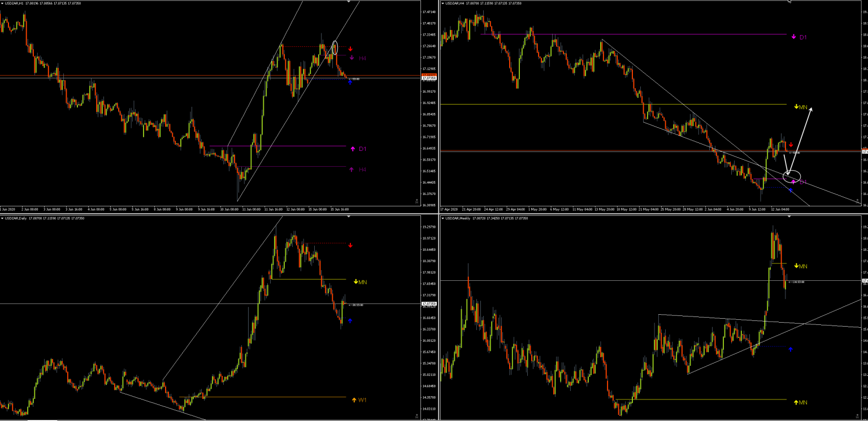Select orange up arrow beside W1 on Daily chart
868x421 pixels.
tap(354, 400)
